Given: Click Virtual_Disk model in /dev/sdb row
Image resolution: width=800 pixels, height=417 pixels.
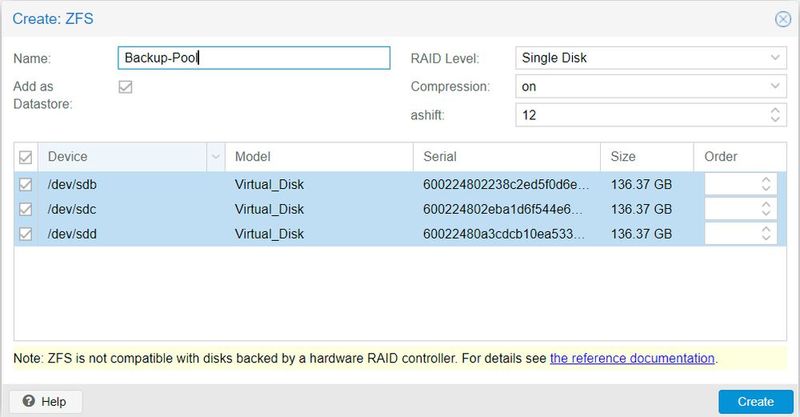Looking at the screenshot, I should click(x=269, y=184).
